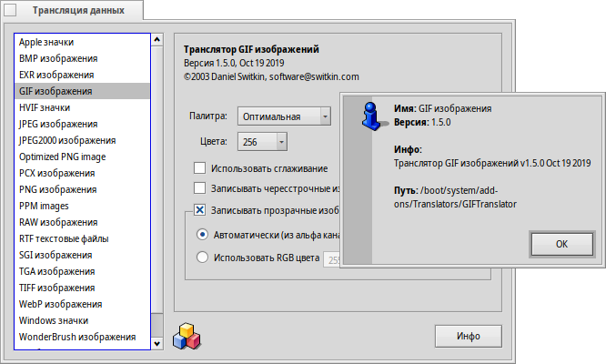The image size is (606, 364).
Task: Click the 'Инфо' button
Action: click(x=469, y=336)
